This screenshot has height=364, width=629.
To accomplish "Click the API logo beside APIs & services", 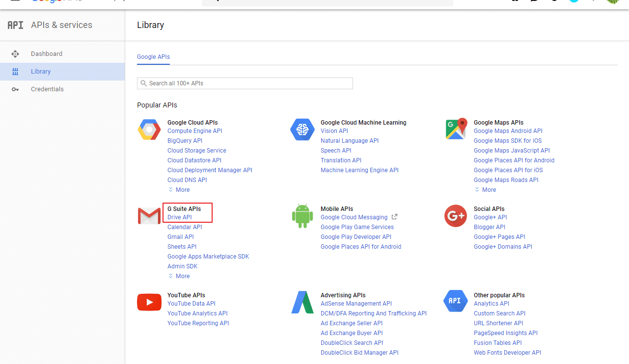I will (x=15, y=25).
